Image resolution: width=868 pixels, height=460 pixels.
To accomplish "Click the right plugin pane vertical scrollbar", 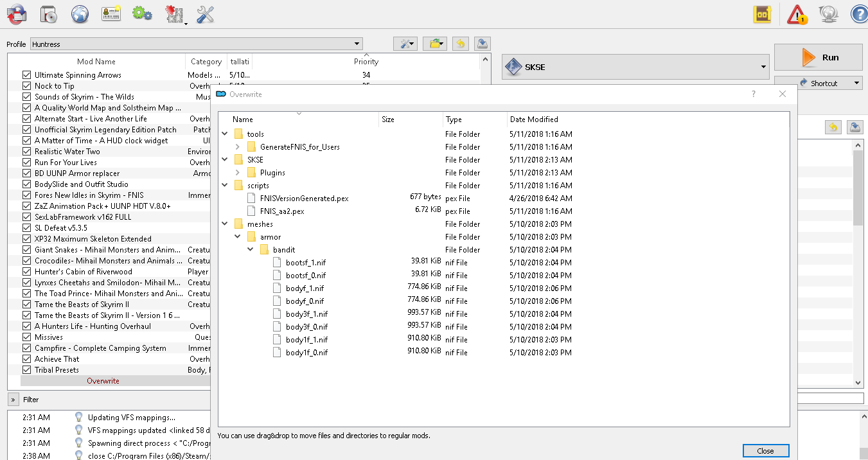I will [x=858, y=263].
